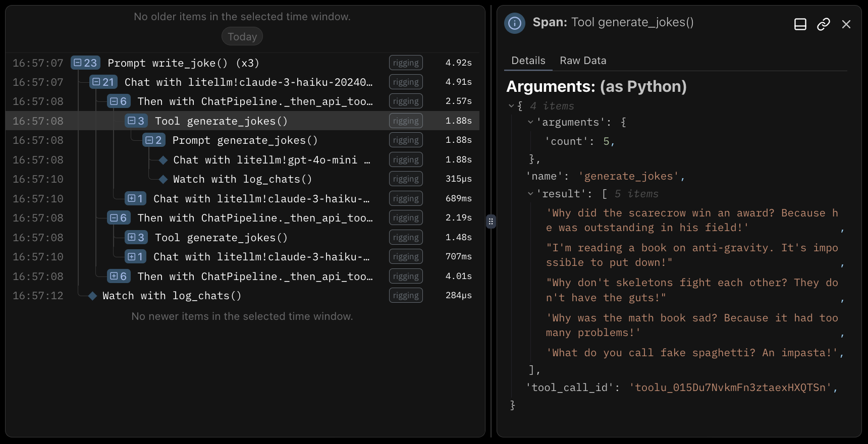The image size is (868, 444).
Task: Click rigging tag on Prompt write_joke row
Action: [406, 63]
